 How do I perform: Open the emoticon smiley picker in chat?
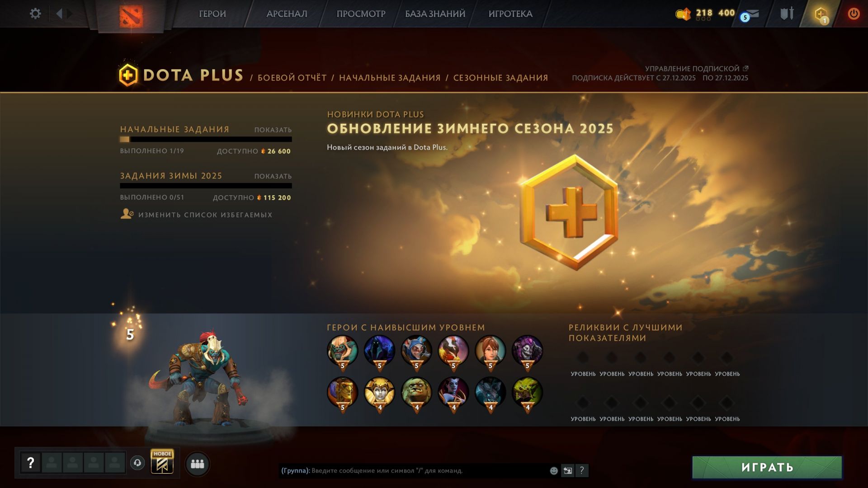click(554, 471)
